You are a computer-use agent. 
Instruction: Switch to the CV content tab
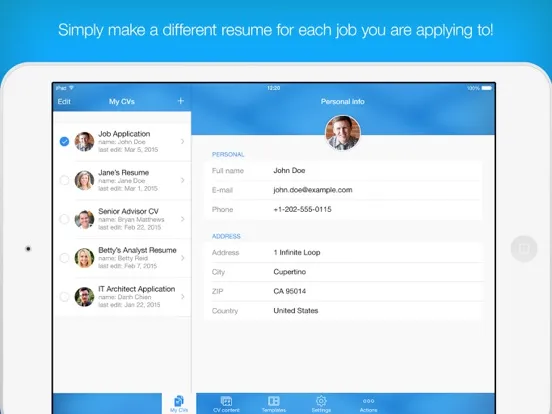(x=226, y=404)
